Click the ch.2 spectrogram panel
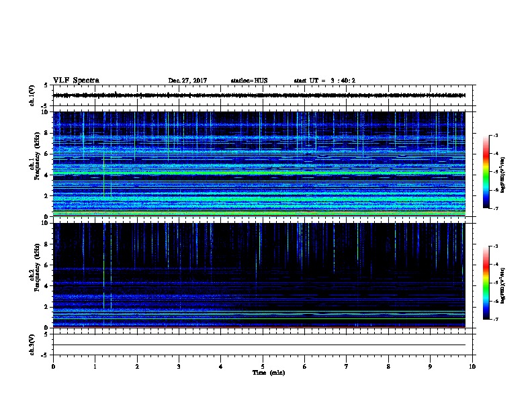The width and height of the screenshot is (532, 411). point(259,275)
